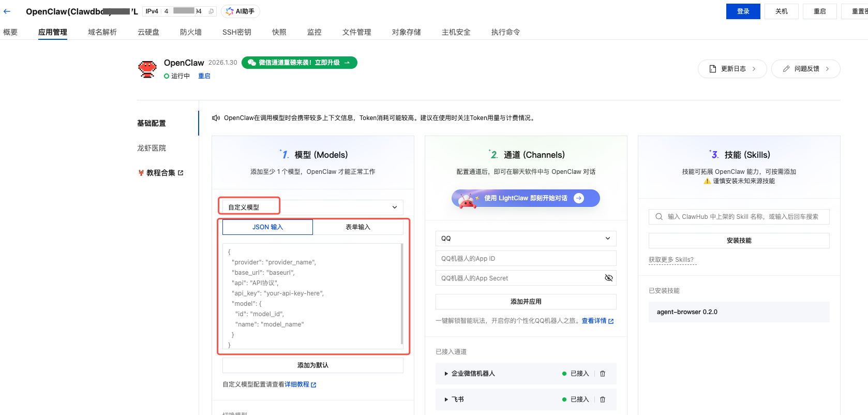The height and width of the screenshot is (415, 868).
Task: Open the 查看详情 link
Action: point(597,321)
